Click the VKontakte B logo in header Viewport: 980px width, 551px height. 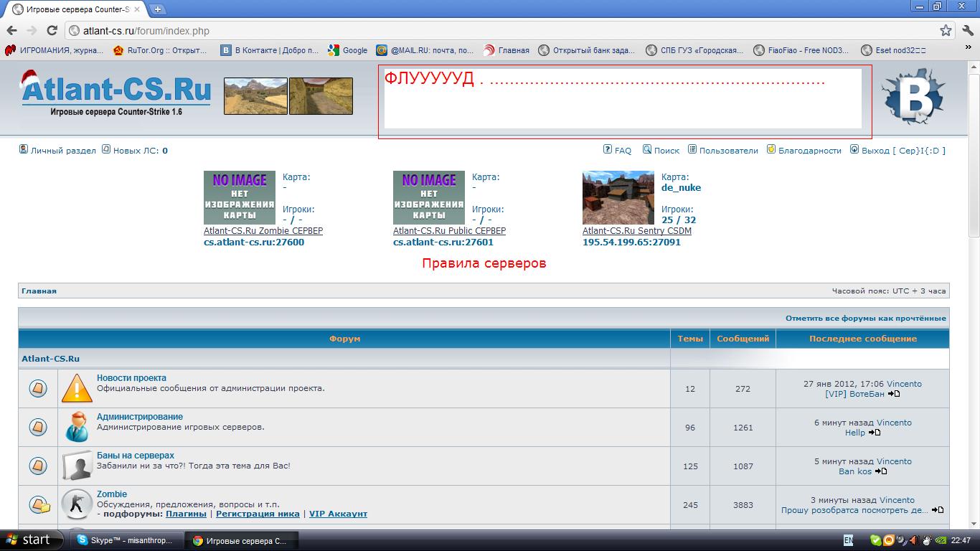[x=913, y=98]
